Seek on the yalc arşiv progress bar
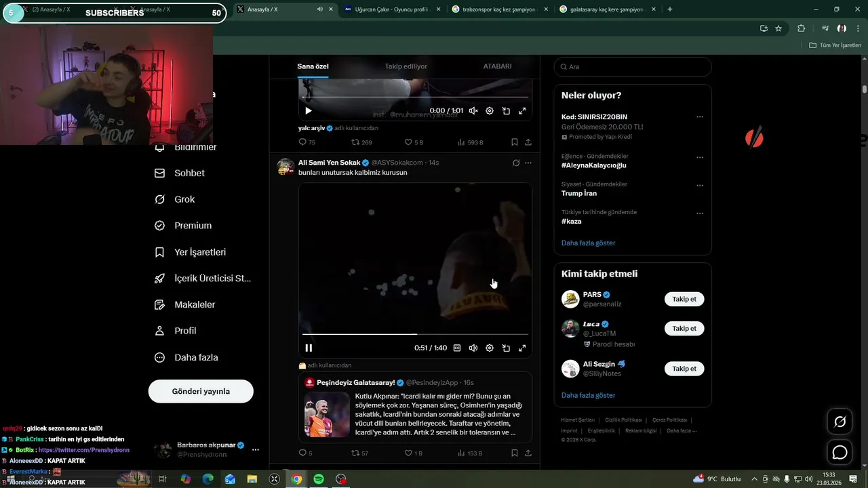This screenshot has height=488, width=868. pyautogui.click(x=415, y=97)
